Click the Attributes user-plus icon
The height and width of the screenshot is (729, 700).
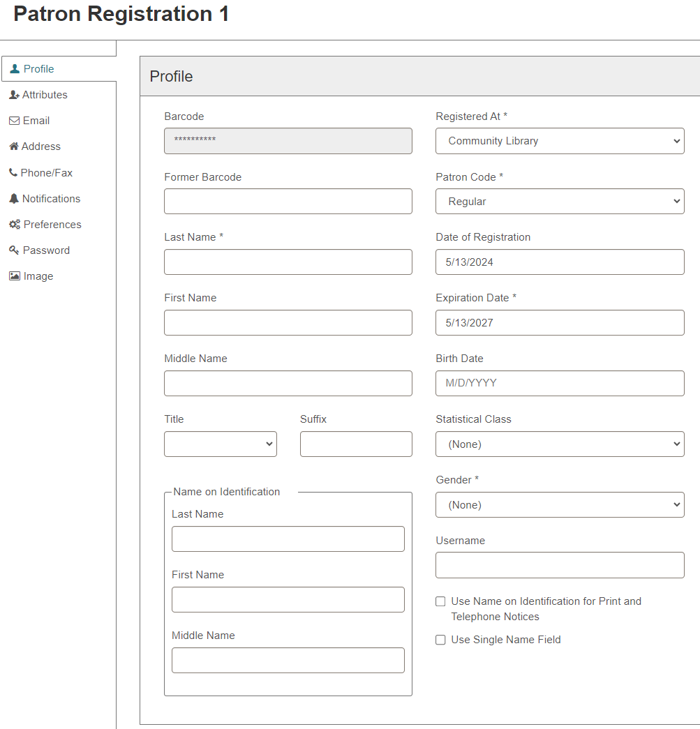[15, 95]
